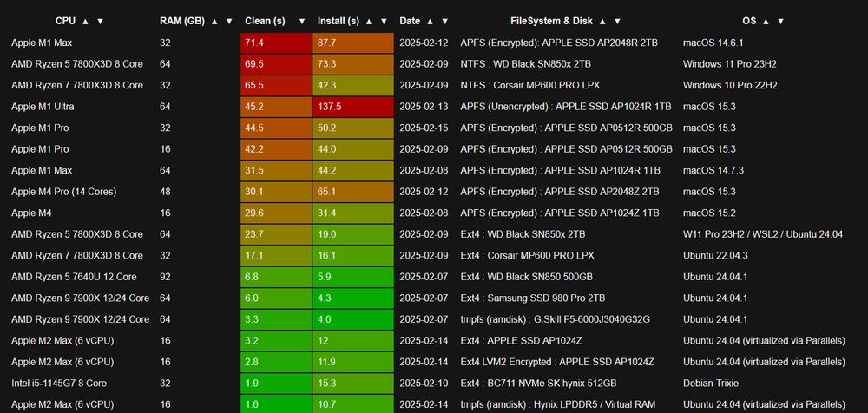Click the Debian Trixie OS cell
868x413 pixels.
[x=711, y=383]
